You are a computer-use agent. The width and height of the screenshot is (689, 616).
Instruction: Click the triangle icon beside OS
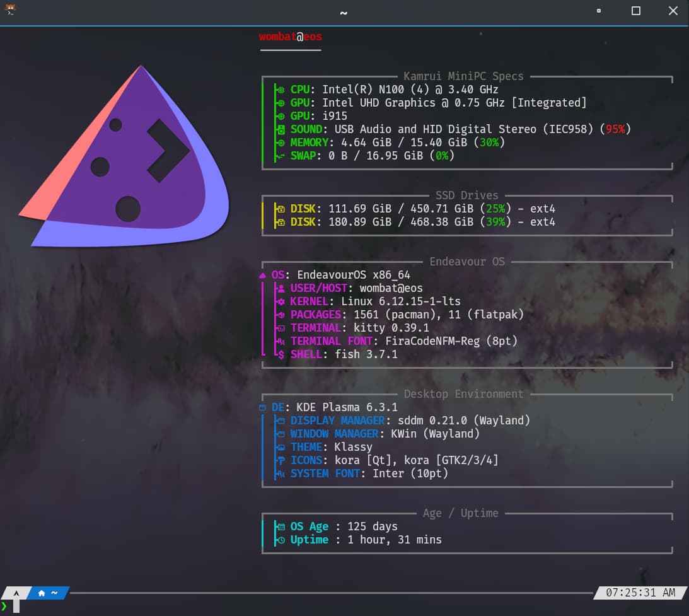coord(262,276)
